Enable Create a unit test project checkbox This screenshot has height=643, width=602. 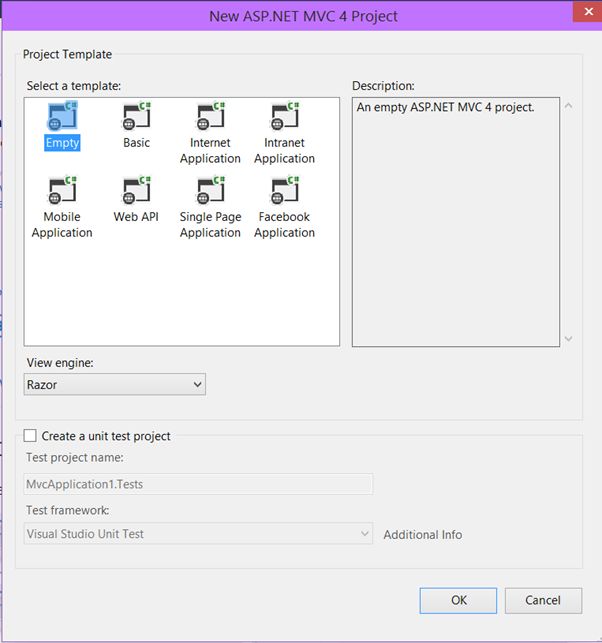tap(30, 436)
